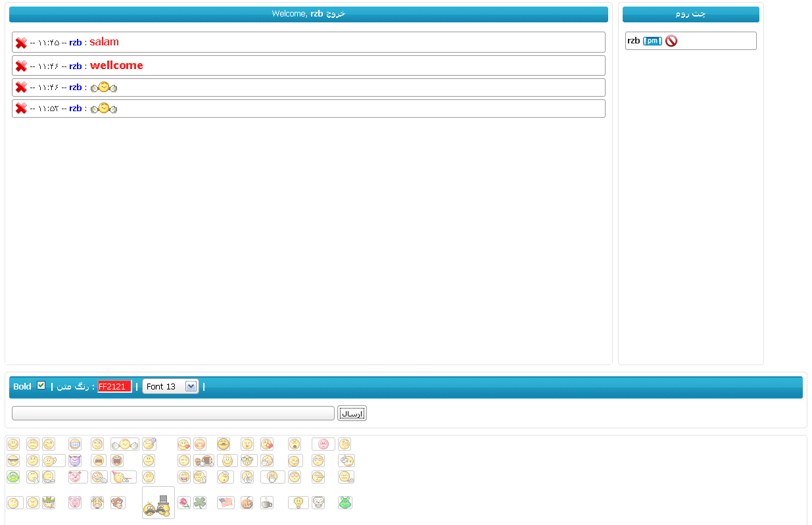Viewport: 812px width, 525px height.
Task: Insert the party horn emoticon
Action: tap(124, 477)
